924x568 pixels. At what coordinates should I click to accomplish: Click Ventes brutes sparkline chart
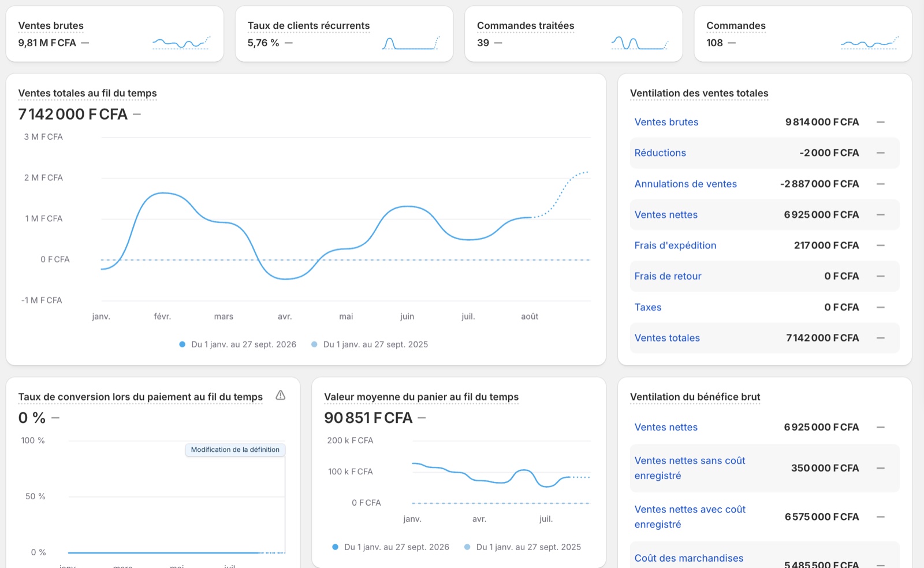[x=181, y=43]
